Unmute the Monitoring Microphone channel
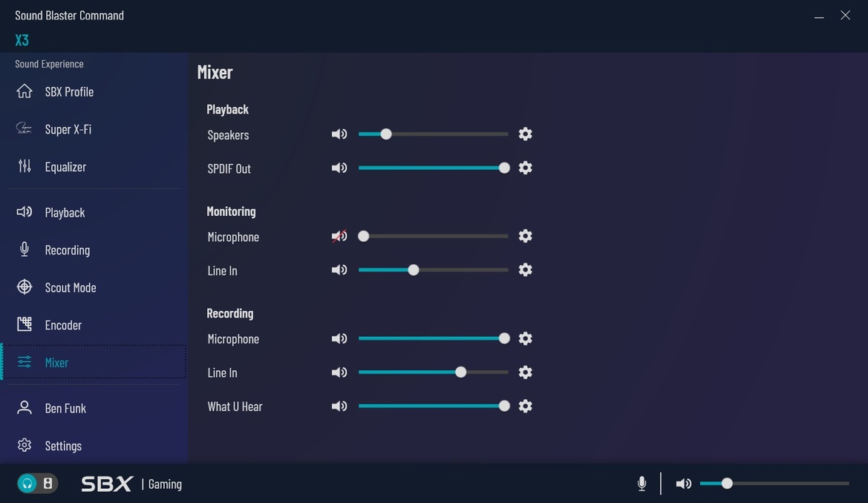868x503 pixels. point(339,236)
